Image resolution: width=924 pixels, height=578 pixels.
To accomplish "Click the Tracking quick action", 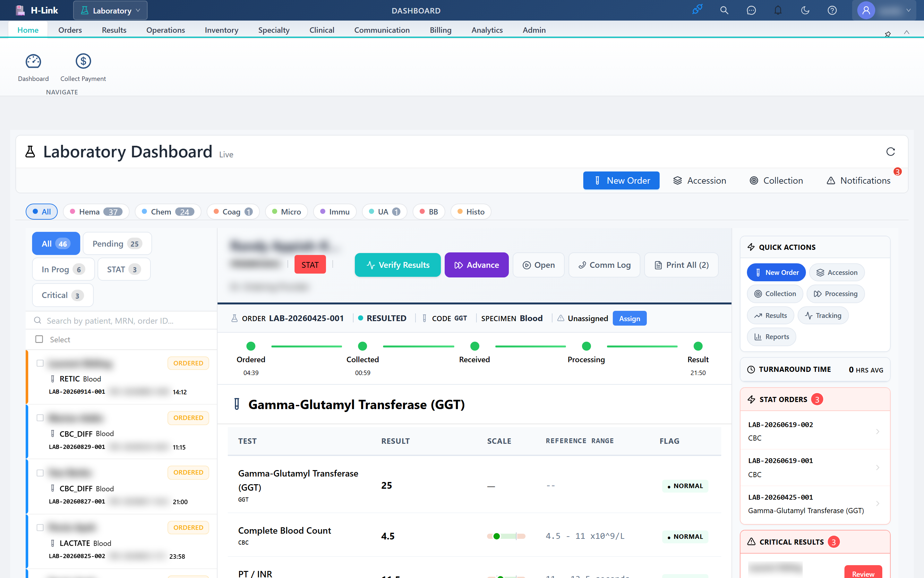I will click(x=823, y=315).
